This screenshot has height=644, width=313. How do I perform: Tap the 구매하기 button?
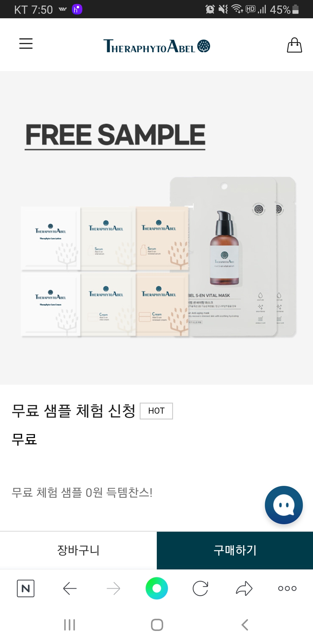coord(235,550)
